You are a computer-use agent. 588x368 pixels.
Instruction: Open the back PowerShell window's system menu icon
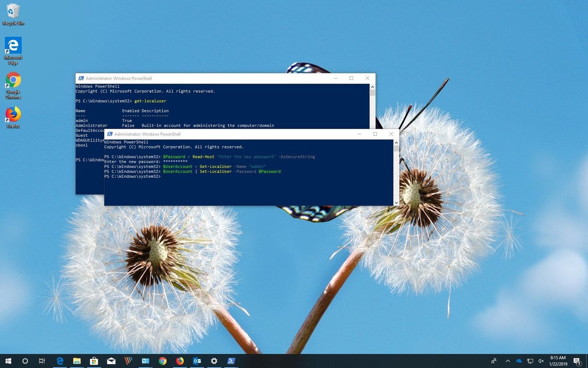[x=81, y=78]
